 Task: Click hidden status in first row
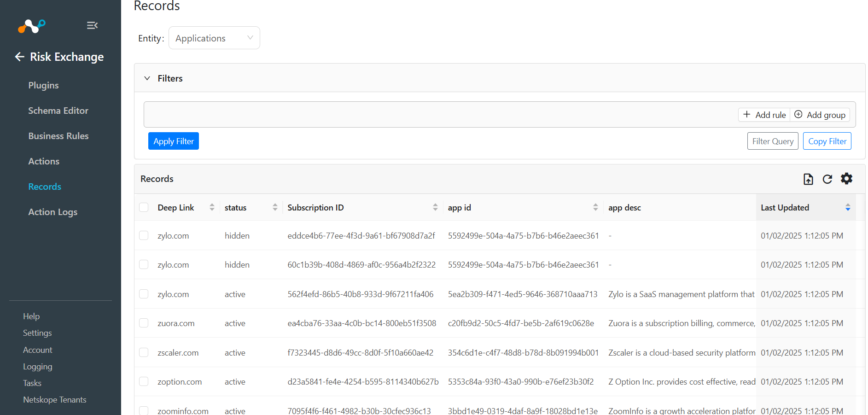[x=237, y=236]
